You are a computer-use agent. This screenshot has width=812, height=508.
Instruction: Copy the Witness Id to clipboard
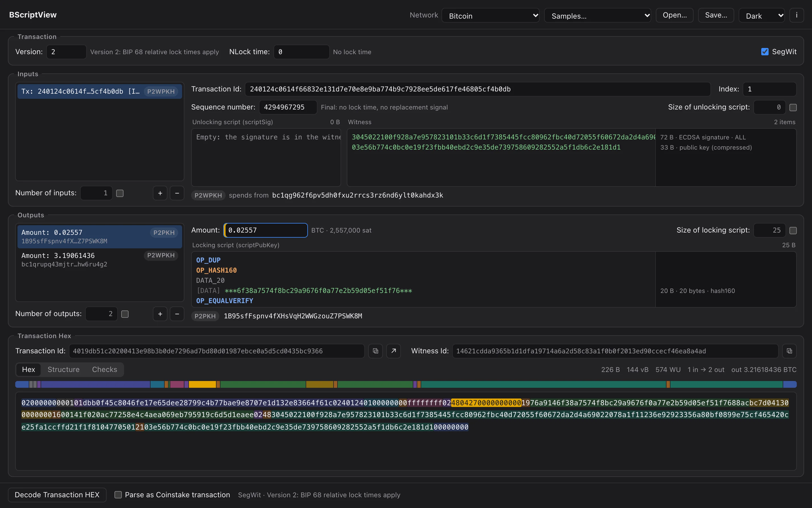click(x=789, y=351)
